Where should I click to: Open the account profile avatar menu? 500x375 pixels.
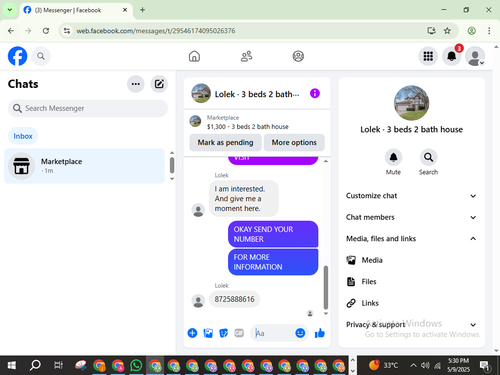click(475, 56)
